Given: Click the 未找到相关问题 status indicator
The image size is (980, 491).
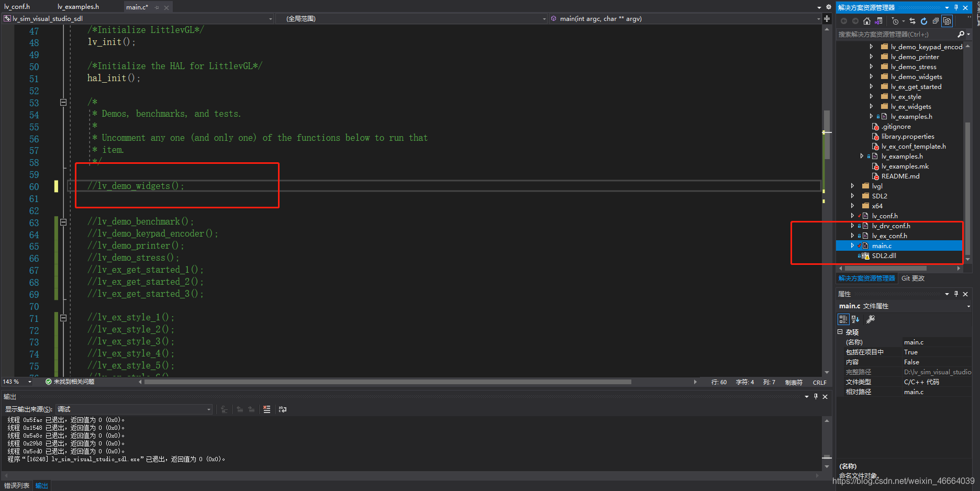Looking at the screenshot, I should [x=70, y=382].
